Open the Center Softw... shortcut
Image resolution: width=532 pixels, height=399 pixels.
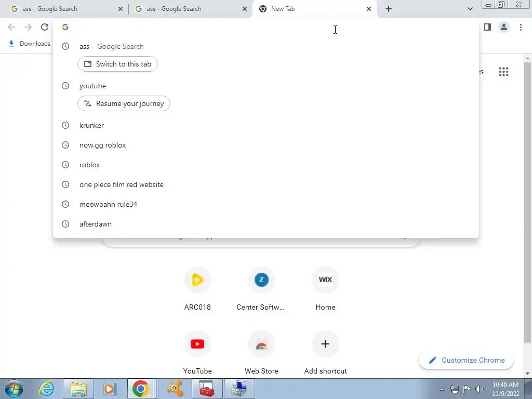click(x=261, y=289)
